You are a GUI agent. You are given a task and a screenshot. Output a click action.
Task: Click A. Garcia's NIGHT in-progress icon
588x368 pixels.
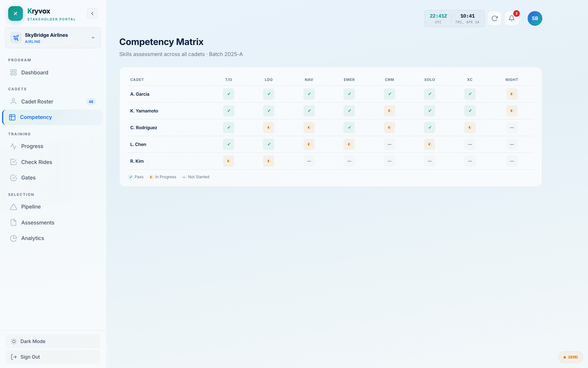click(x=512, y=94)
